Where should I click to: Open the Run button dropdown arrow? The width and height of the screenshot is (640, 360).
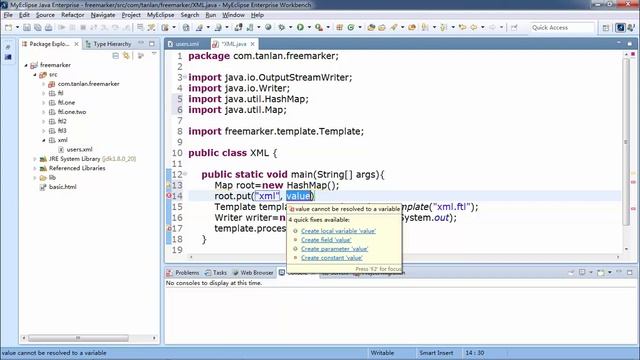point(309,27)
